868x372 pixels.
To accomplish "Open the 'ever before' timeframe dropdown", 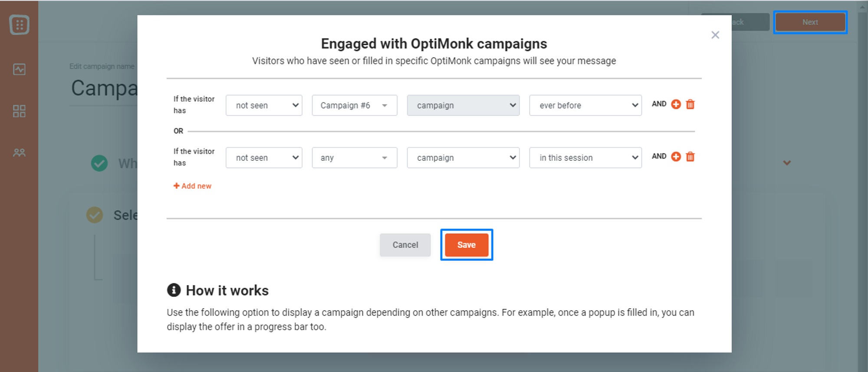I will pyautogui.click(x=585, y=105).
